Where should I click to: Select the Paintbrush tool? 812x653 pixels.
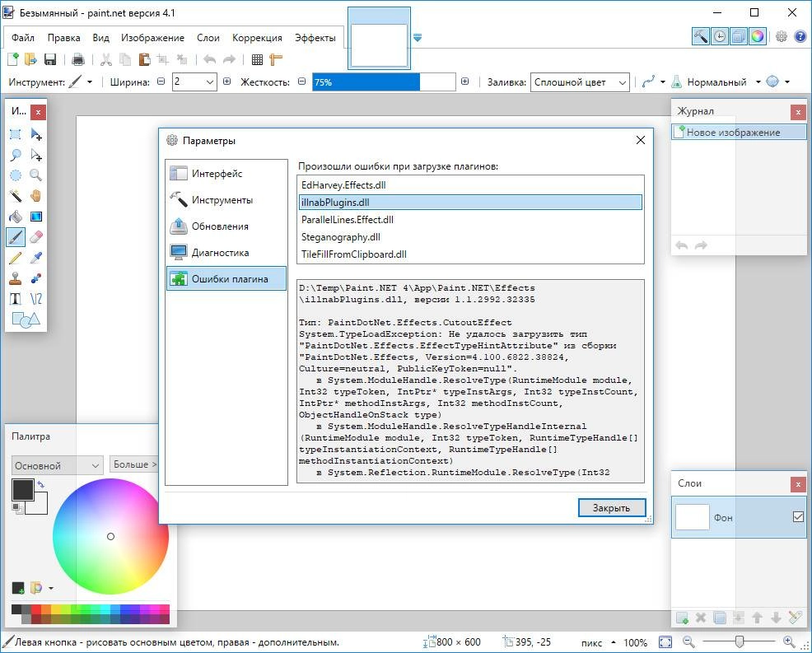pyautogui.click(x=16, y=237)
